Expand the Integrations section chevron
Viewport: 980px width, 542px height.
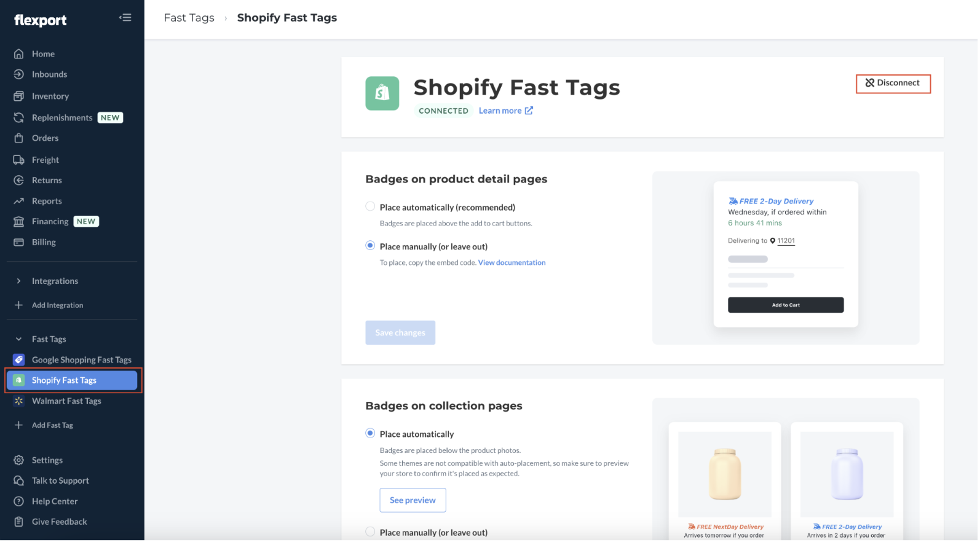(18, 281)
